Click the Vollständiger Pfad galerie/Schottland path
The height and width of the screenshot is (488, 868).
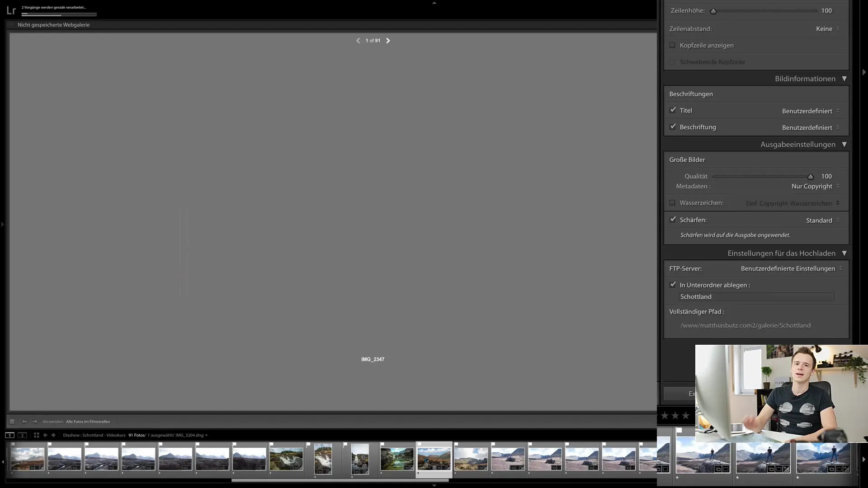(745, 325)
